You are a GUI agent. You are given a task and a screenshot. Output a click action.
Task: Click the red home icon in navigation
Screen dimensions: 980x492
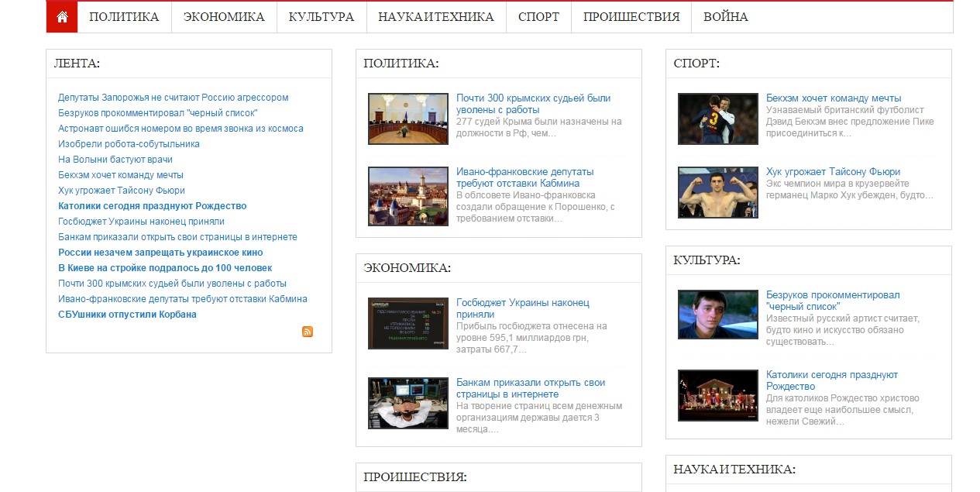point(62,17)
